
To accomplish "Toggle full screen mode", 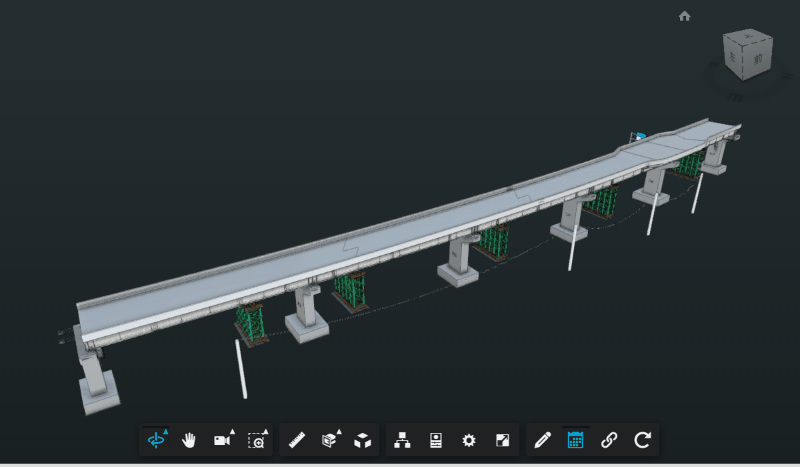I will [502, 439].
